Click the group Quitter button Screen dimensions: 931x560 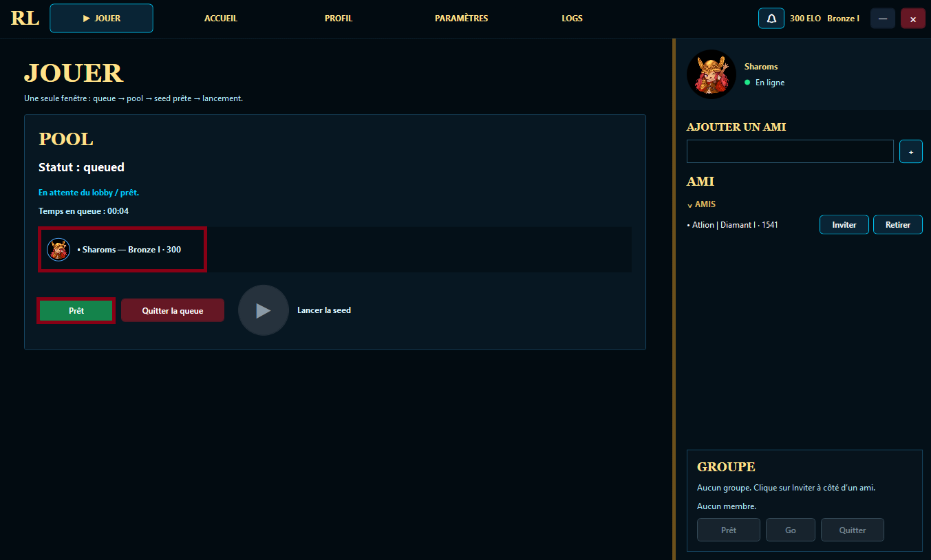pos(853,530)
